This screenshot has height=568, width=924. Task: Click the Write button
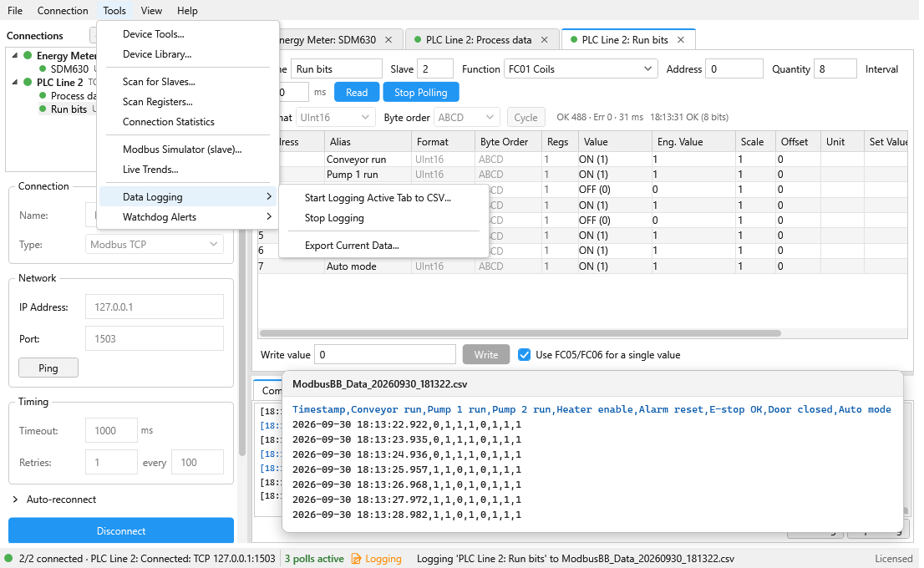coord(486,355)
